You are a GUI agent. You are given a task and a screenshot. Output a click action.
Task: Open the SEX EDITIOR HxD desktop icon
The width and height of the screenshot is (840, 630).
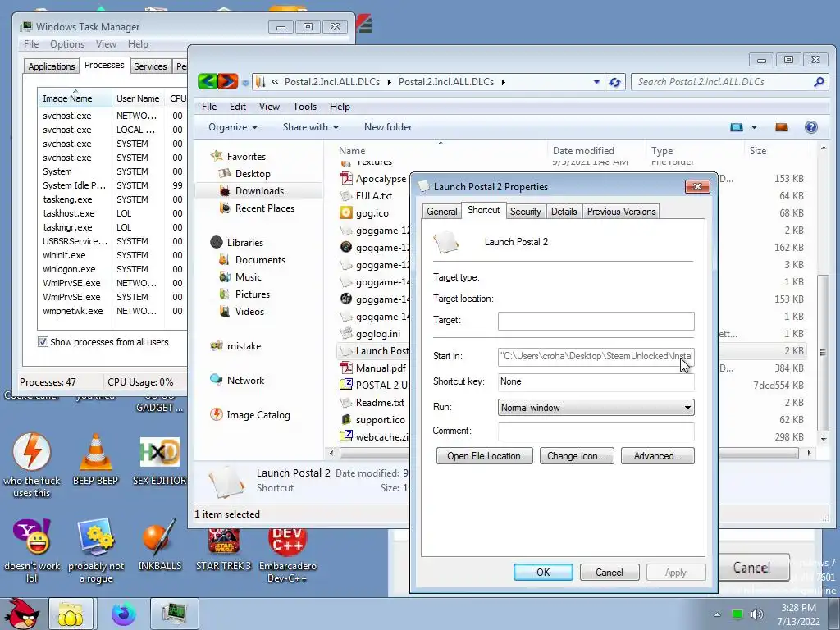point(160,461)
